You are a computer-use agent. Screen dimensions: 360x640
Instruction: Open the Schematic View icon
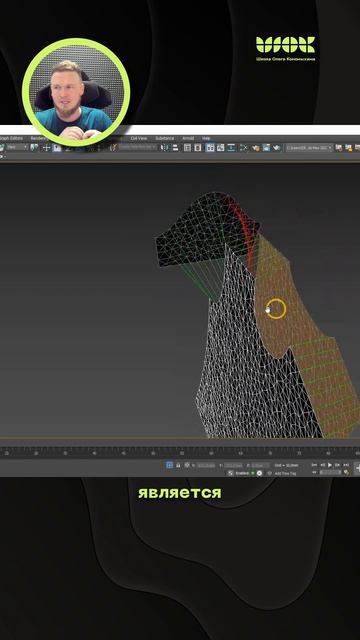pyautogui.click(x=231, y=148)
